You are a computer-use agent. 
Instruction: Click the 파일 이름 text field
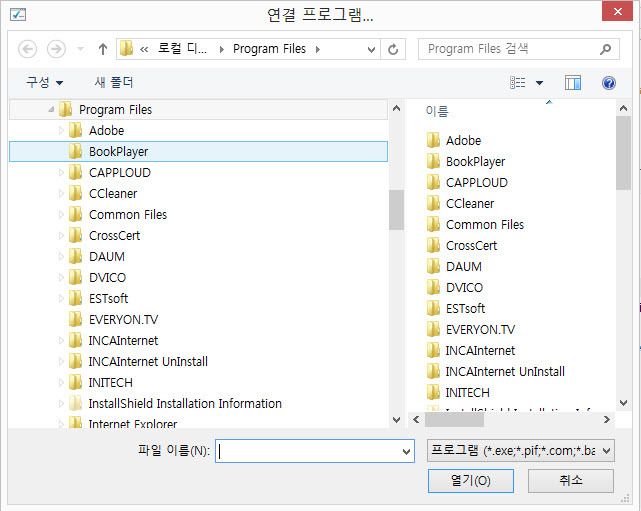click(308, 451)
